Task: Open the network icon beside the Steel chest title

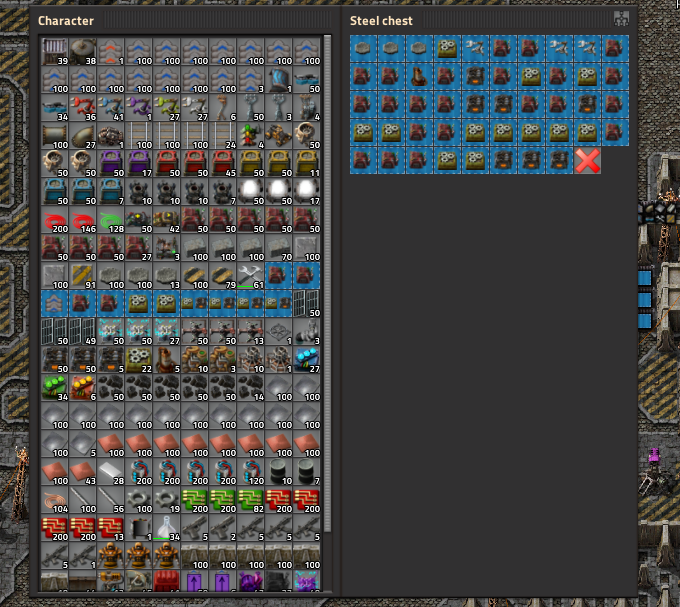Action: click(x=621, y=19)
